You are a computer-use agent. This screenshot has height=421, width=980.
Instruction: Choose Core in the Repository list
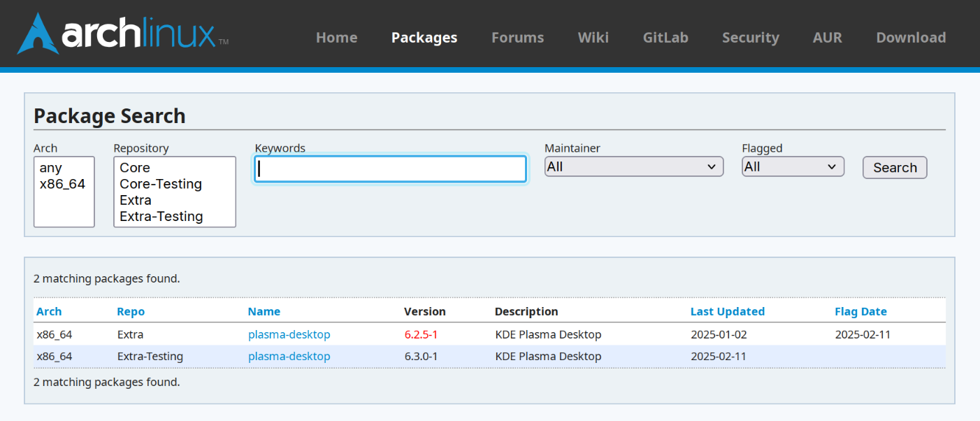click(x=174, y=168)
